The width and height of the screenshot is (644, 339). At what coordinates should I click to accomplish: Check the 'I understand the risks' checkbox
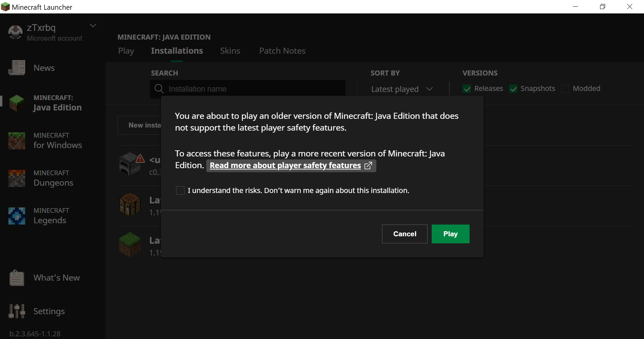pyautogui.click(x=180, y=191)
